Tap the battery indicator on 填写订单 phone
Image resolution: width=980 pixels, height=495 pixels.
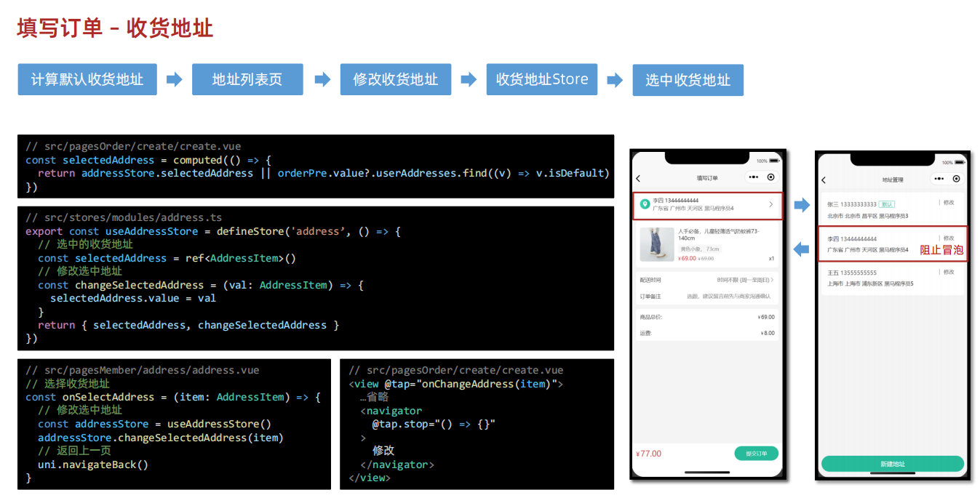(x=774, y=161)
